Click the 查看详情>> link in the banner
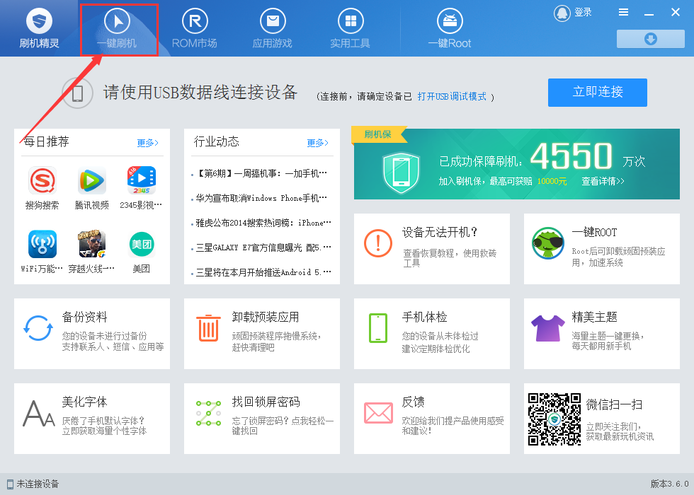 603,181
